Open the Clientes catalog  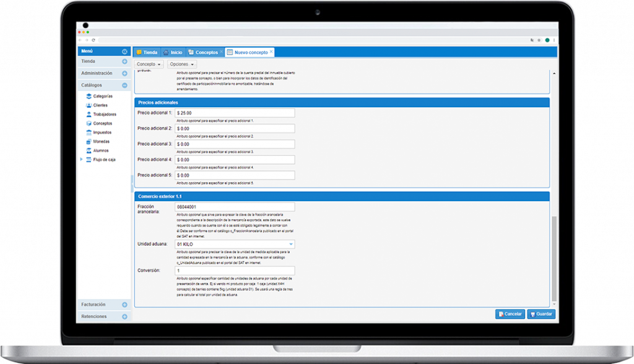(x=100, y=105)
